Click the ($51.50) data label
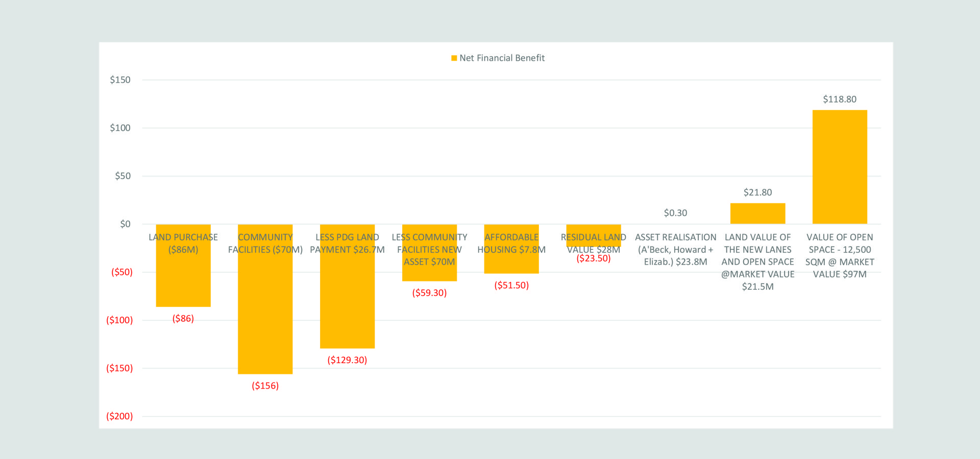 point(511,286)
